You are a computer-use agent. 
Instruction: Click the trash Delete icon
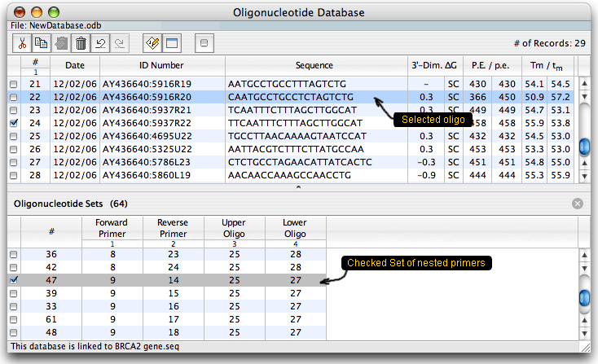(x=81, y=42)
